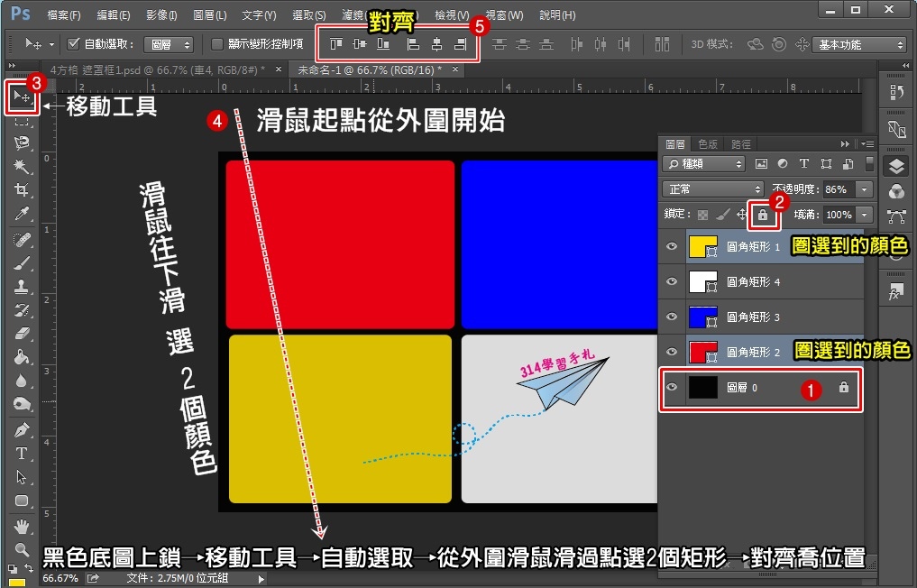
Task: Select the Clone Stamp tool
Action: [x=22, y=287]
